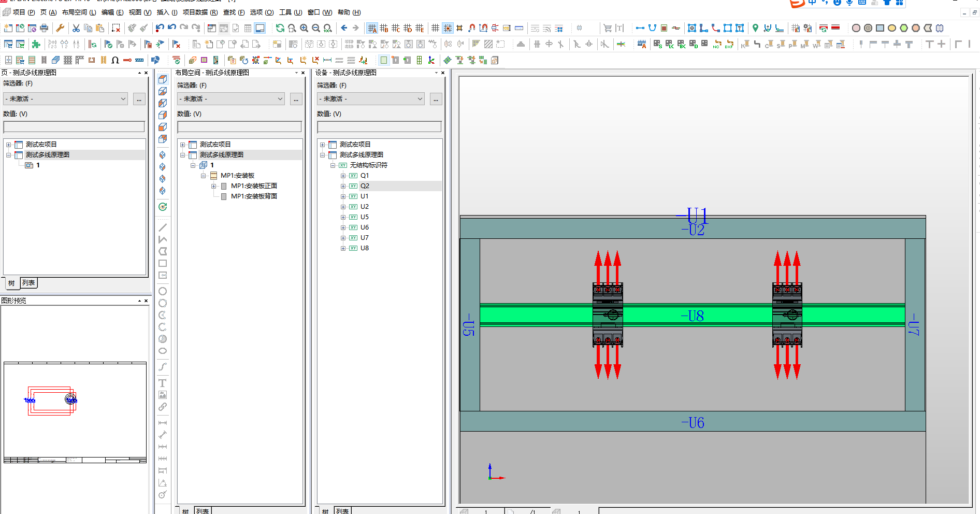
Task: Click the 数值 input field in 页 navigator
Action: (x=74, y=126)
